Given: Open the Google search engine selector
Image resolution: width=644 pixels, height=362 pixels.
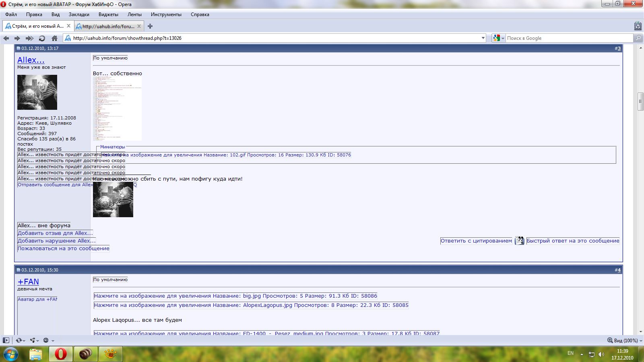Looking at the screenshot, I should pyautogui.click(x=498, y=38).
